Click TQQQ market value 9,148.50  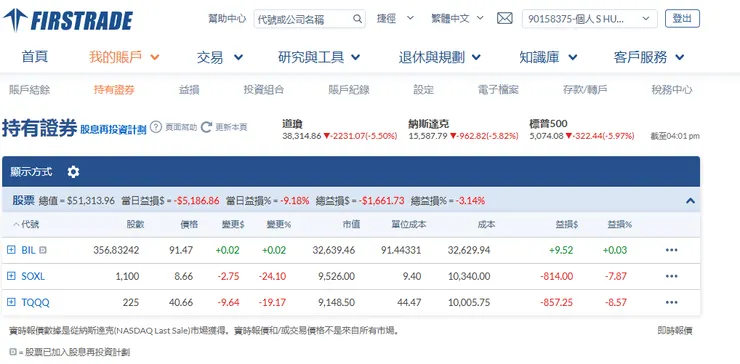point(336,302)
